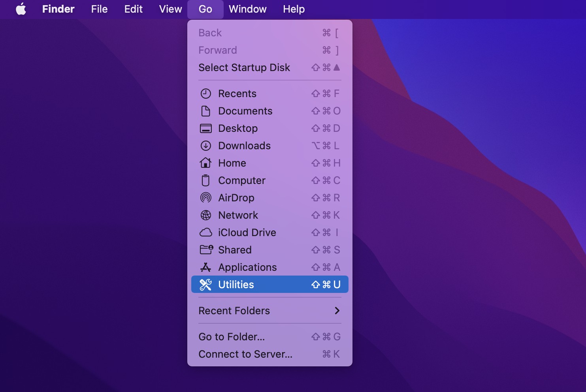Image resolution: width=586 pixels, height=392 pixels.
Task: Click the Home house icon
Action: pyautogui.click(x=205, y=163)
